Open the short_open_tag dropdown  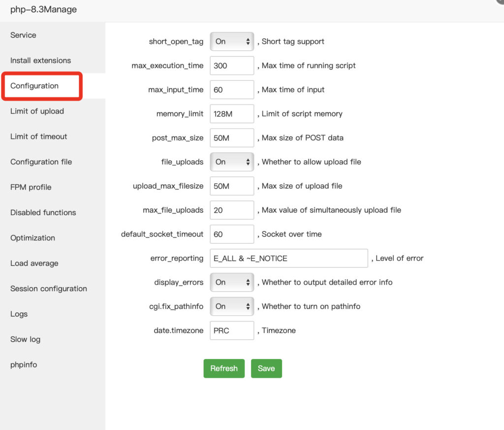232,42
